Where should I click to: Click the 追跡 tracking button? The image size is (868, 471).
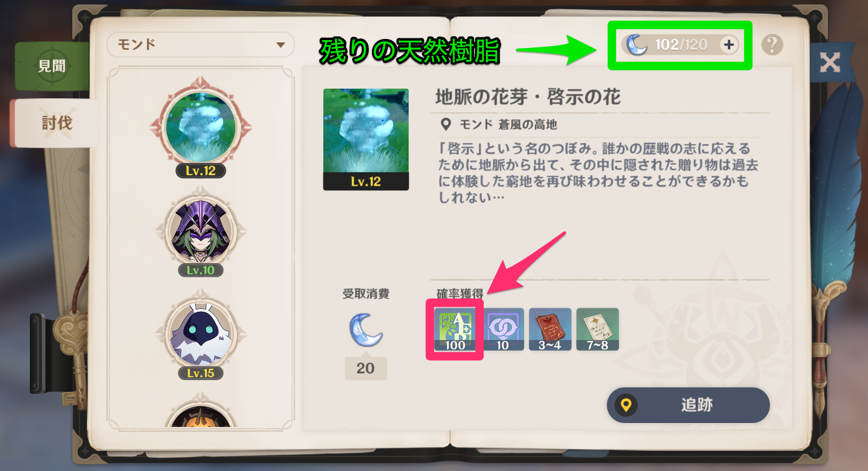click(688, 405)
